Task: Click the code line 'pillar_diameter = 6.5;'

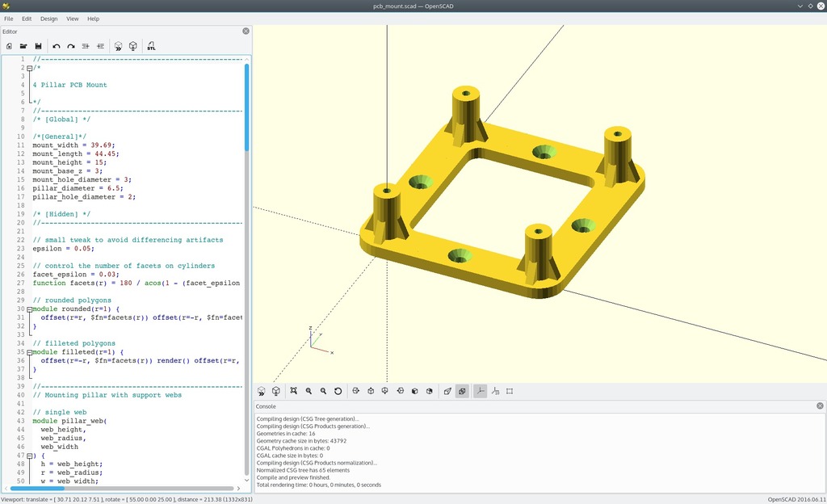Action: click(78, 188)
